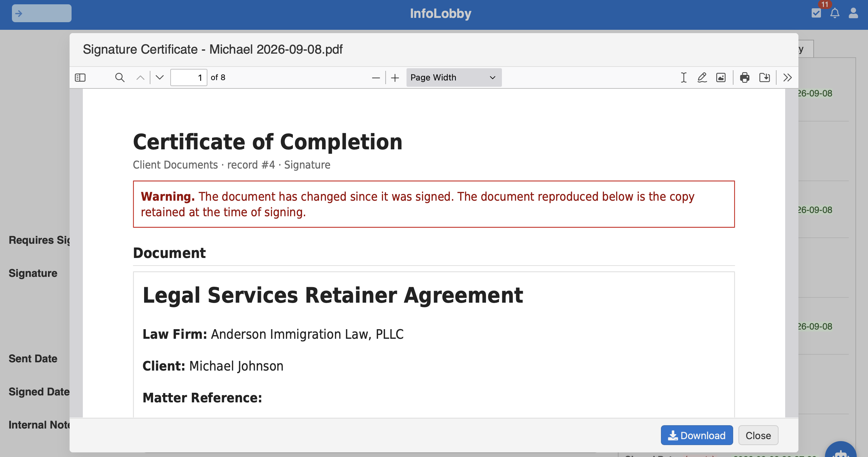Screen dimensions: 868x457
Task: Click the Matter Reference label
Action: point(202,398)
